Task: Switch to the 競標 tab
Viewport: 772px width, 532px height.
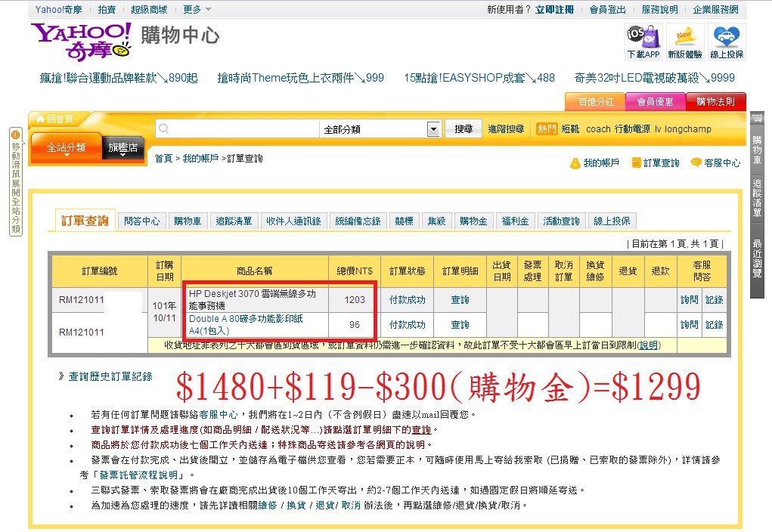Action: coord(405,221)
